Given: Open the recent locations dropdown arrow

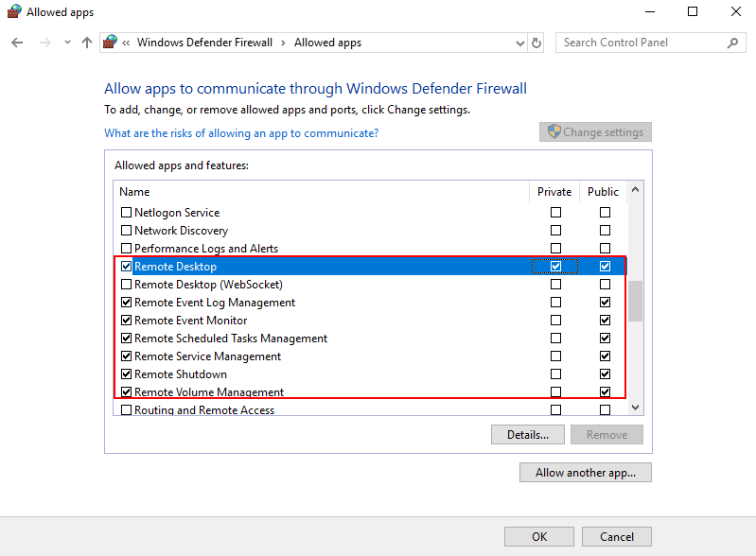Looking at the screenshot, I should pyautogui.click(x=67, y=43).
